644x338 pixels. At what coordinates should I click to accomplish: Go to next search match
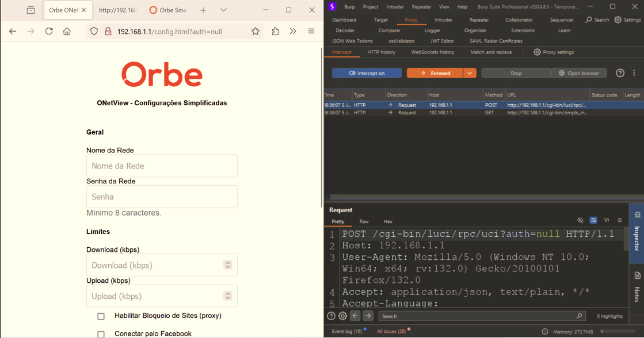coord(368,316)
